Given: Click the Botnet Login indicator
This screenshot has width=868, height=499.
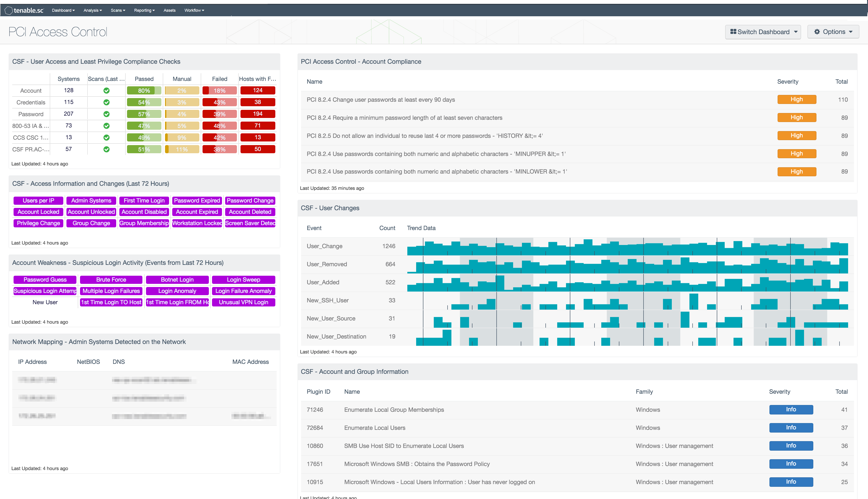Looking at the screenshot, I should [x=177, y=280].
